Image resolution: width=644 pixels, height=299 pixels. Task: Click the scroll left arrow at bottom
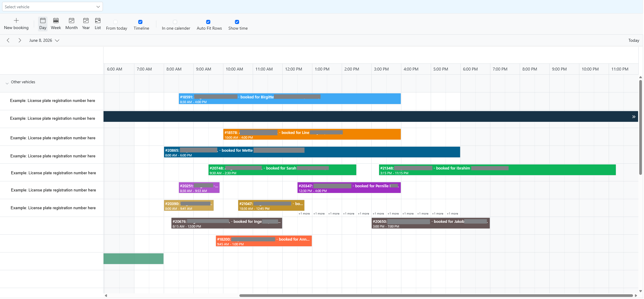pyautogui.click(x=106, y=295)
